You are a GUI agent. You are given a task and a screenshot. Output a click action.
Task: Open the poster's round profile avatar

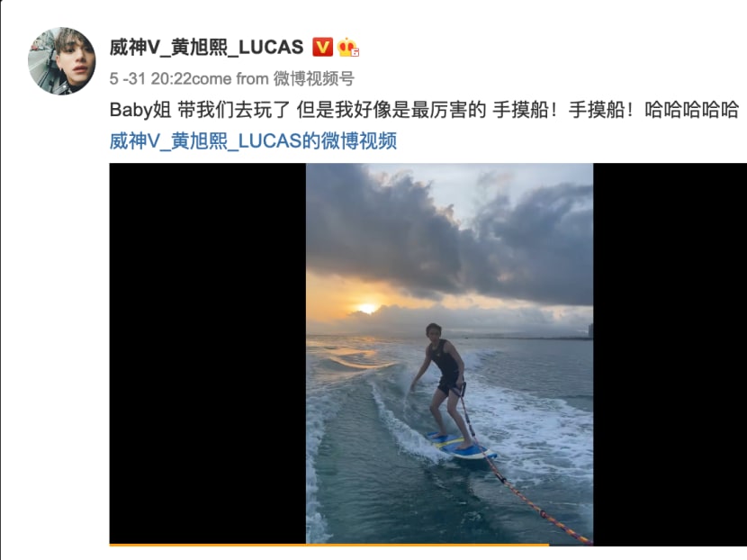(x=61, y=61)
